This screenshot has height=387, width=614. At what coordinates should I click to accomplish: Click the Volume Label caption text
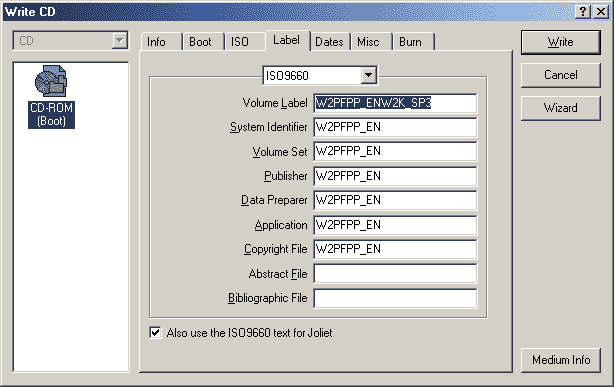(275, 103)
